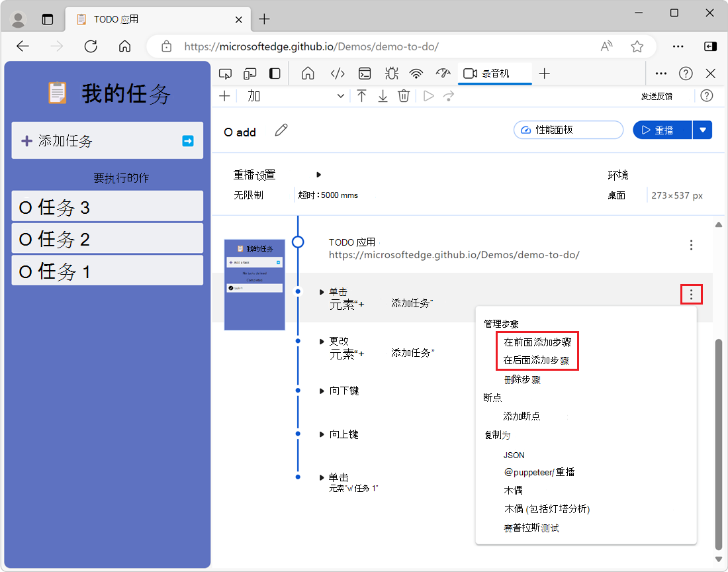Toggle device emulation mode
Screen dimensions: 728x572
click(250, 73)
